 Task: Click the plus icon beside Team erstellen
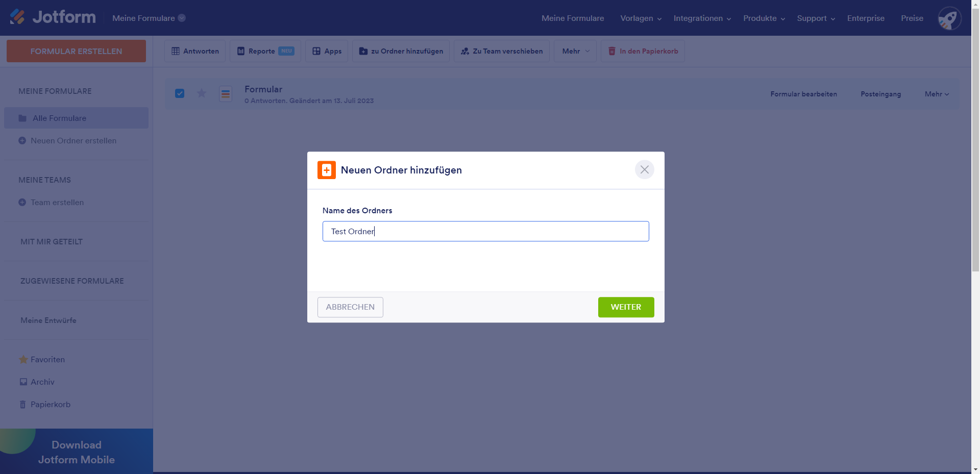(22, 203)
